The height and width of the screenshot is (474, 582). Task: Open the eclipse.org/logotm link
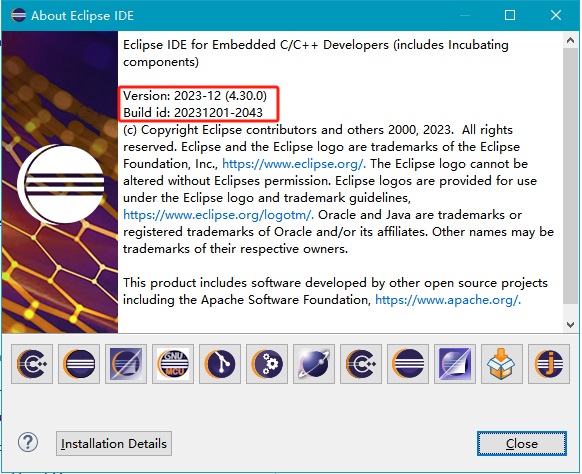tap(218, 215)
